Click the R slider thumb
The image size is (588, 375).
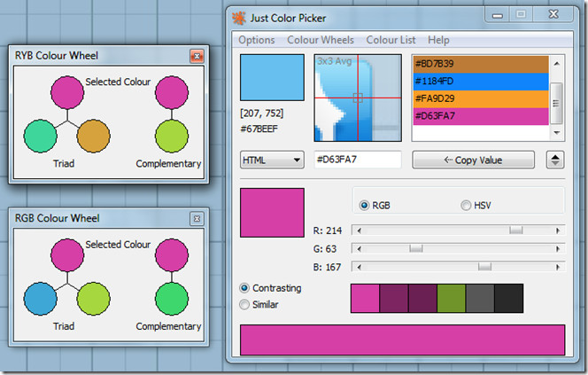pos(516,230)
